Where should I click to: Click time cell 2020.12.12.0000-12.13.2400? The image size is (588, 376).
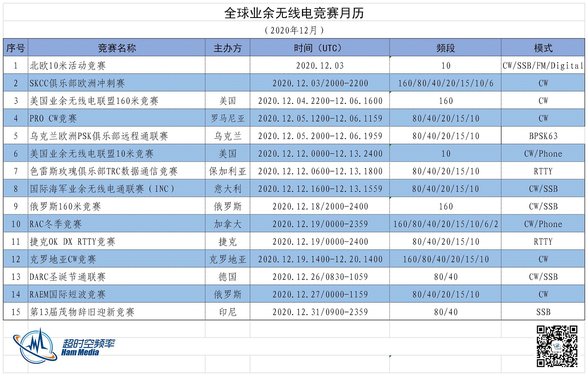pos(320,153)
